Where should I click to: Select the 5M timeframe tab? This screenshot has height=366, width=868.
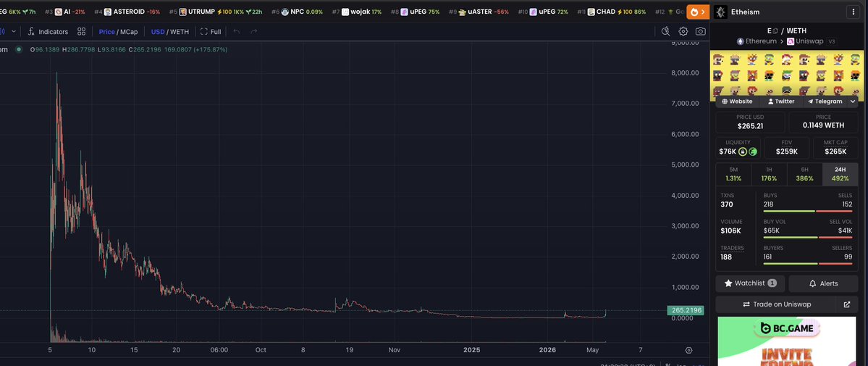tap(733, 174)
